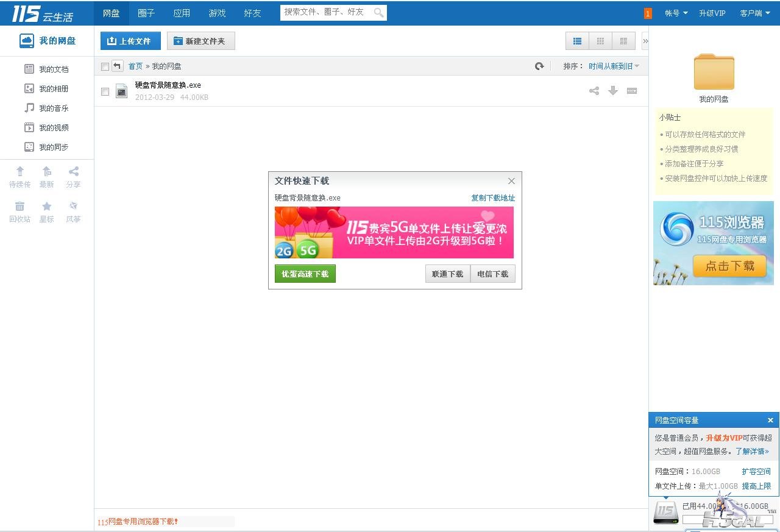Viewport: 780px width, 532px height.
Task: Click the 扩容空间 link
Action: (756, 472)
